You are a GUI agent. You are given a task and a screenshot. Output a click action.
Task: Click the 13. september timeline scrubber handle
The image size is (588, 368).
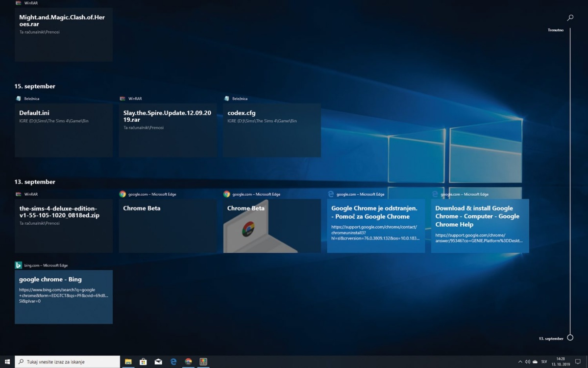(x=570, y=338)
